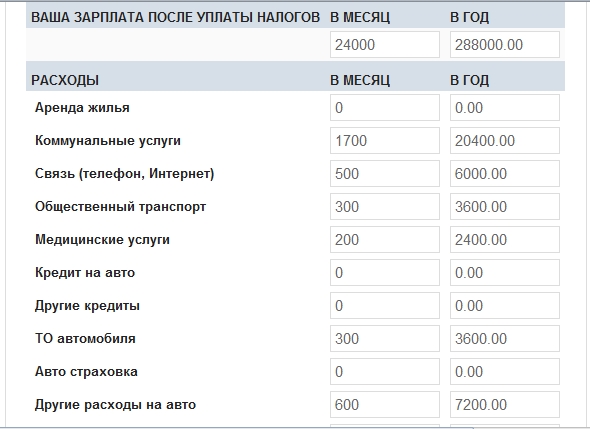
Task: Select yearly Коммунальные услуги field 20400.00
Action: pos(505,141)
